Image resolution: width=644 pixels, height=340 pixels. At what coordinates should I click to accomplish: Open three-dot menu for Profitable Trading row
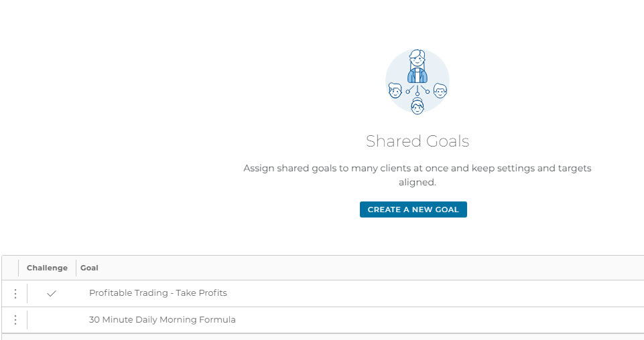(x=15, y=294)
